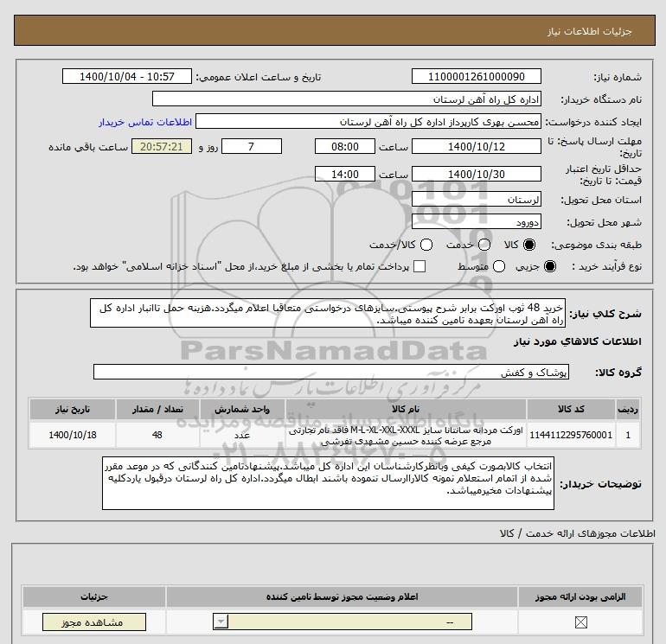Image resolution: width=666 pixels, height=644 pixels.
Task: Click the تعداد / مقدار column header
Action: pyautogui.click(x=157, y=409)
